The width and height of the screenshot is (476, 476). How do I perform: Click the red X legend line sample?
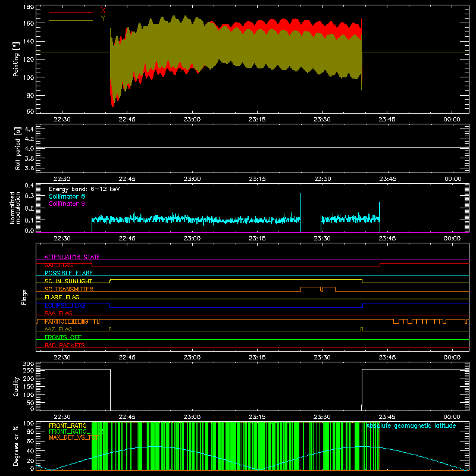tap(71, 12)
